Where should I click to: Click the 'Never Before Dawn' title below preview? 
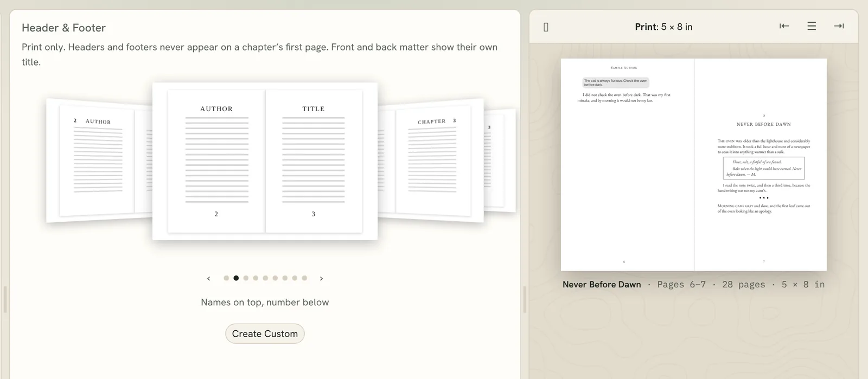click(602, 284)
